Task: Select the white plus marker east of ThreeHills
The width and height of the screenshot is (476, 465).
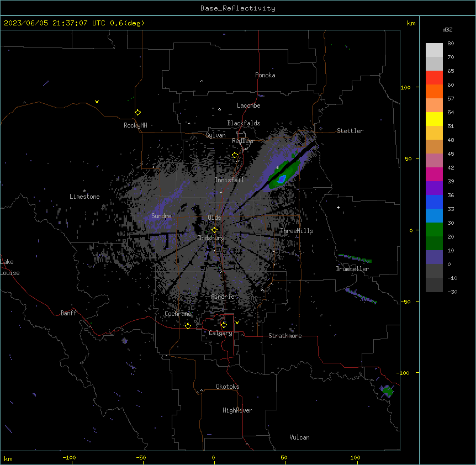Action: [338, 207]
